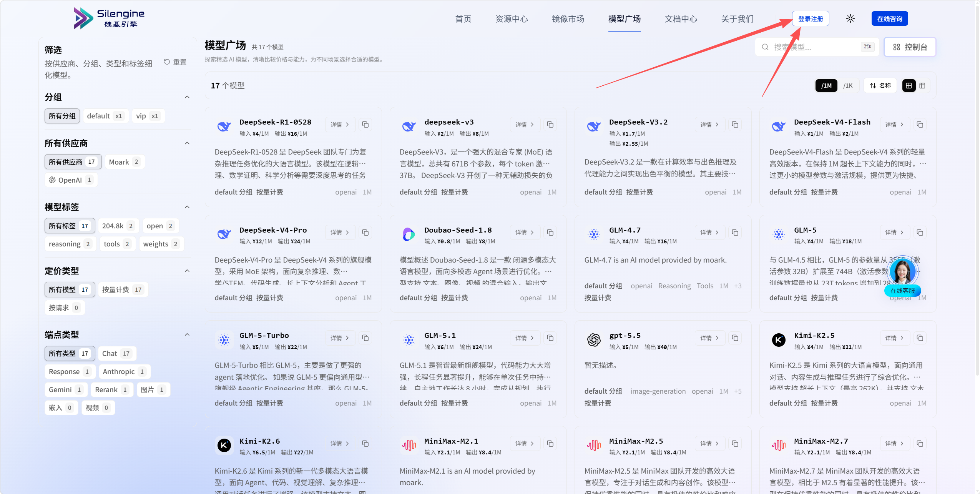This screenshot has width=980, height=494.
Task: Switch to table list view
Action: coord(922,85)
